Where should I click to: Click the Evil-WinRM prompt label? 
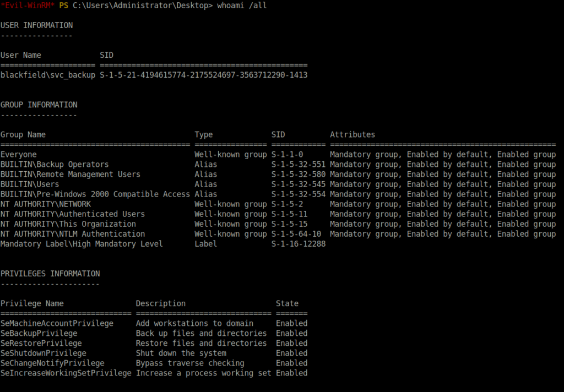click(28, 6)
